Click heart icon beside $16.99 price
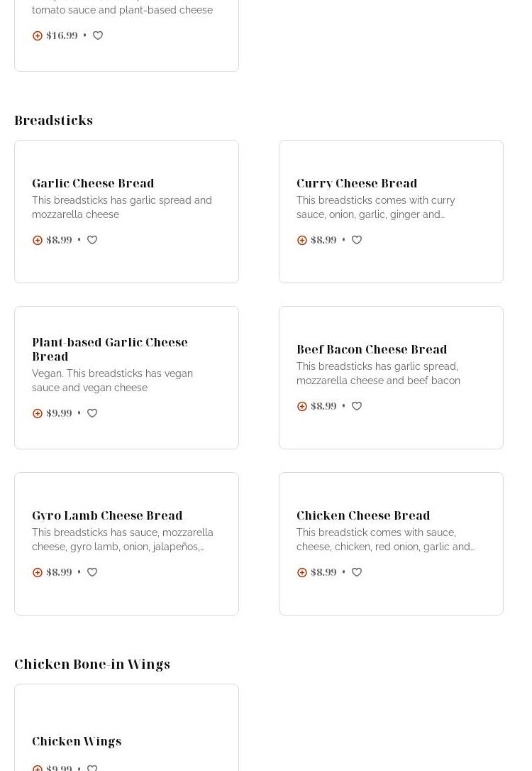532x771 pixels. pos(98,35)
